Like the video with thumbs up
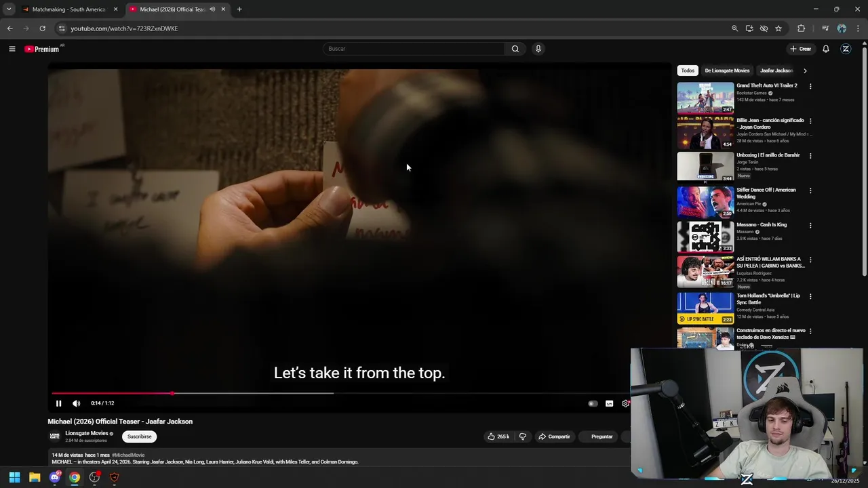868x488 pixels. pyautogui.click(x=498, y=436)
